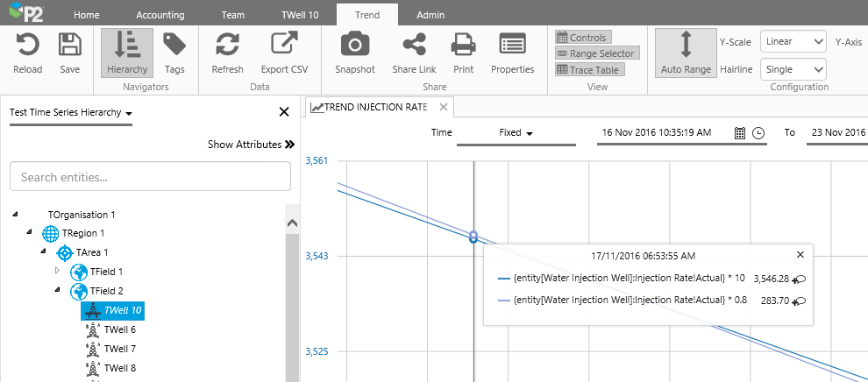This screenshot has width=868, height=382.
Task: Expand the TField 1 node
Action: pyautogui.click(x=57, y=271)
